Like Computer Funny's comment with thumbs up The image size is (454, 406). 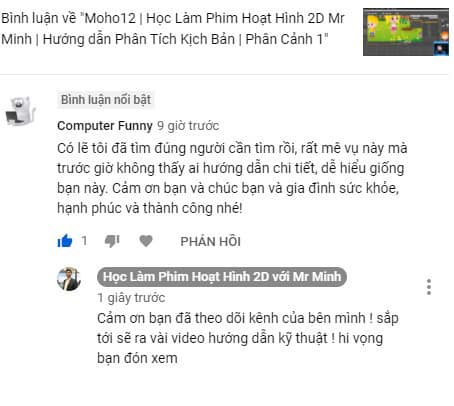pos(65,241)
